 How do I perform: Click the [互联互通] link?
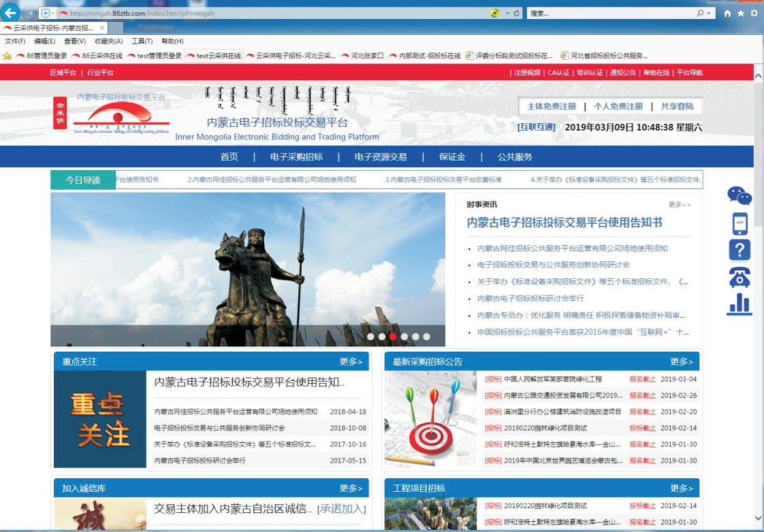click(537, 127)
